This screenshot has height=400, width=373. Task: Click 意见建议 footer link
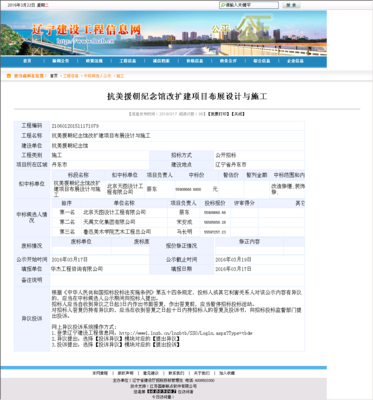pyautogui.click(x=151, y=373)
